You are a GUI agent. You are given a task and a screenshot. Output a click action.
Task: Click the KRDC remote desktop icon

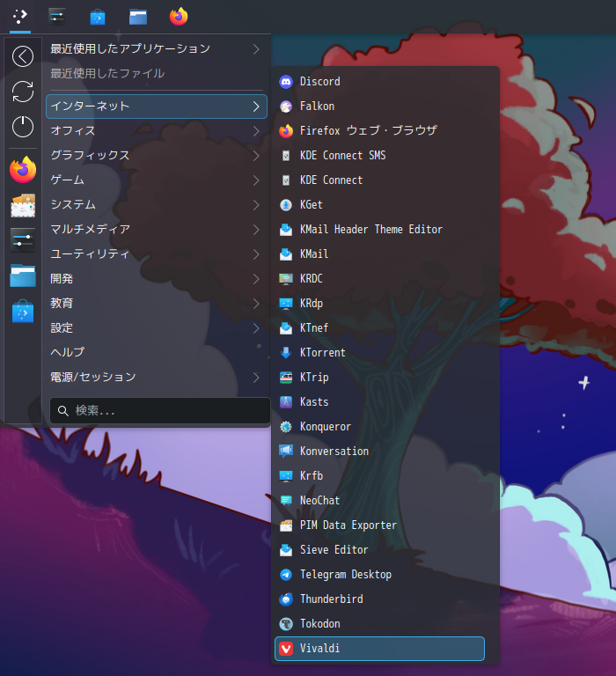point(286,279)
